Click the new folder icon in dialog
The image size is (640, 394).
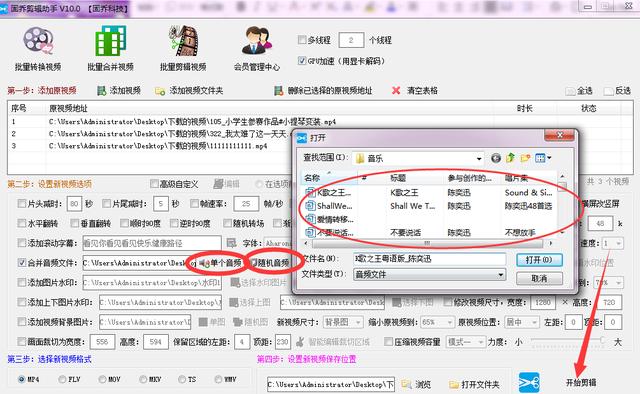[525, 158]
